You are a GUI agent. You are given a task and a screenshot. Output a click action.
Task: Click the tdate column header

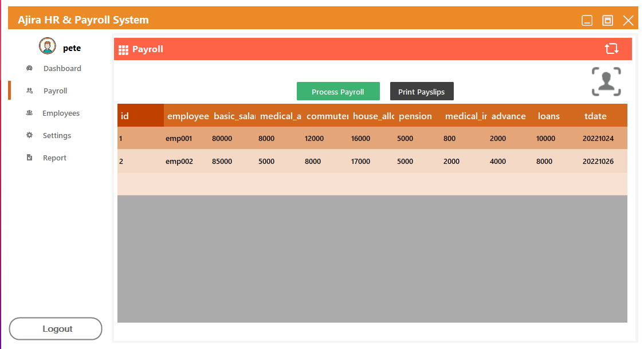(x=596, y=116)
